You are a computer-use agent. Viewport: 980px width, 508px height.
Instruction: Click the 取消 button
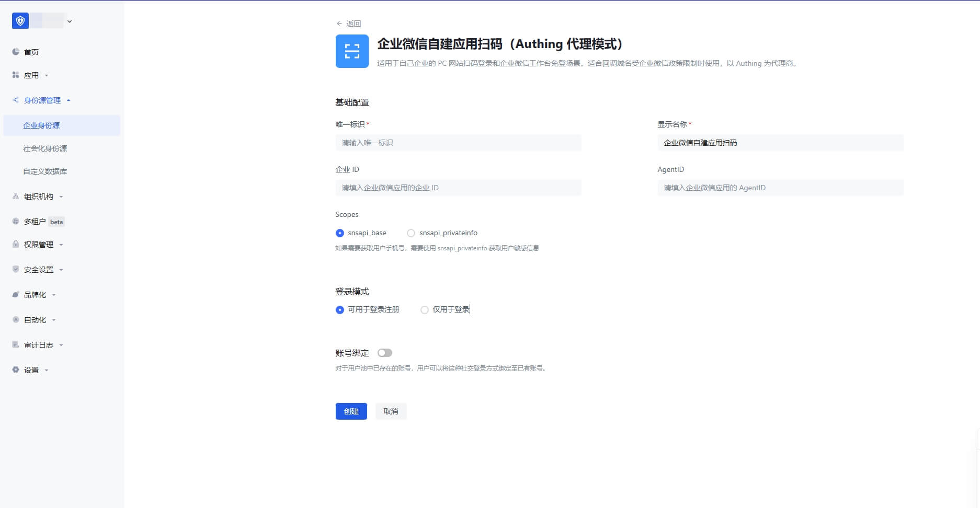click(x=391, y=411)
